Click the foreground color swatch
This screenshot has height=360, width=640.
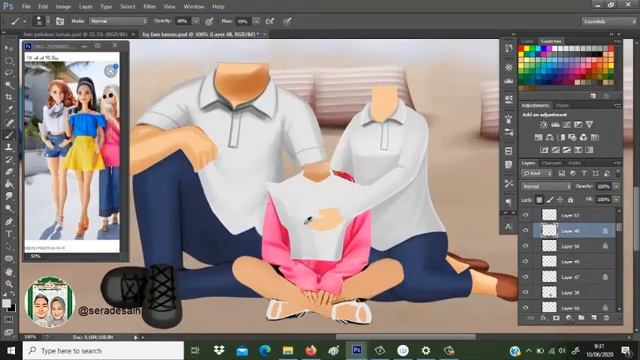tap(6, 303)
